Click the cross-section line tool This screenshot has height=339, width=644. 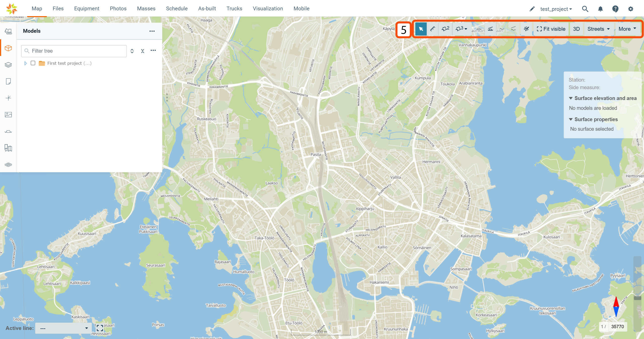point(490,29)
